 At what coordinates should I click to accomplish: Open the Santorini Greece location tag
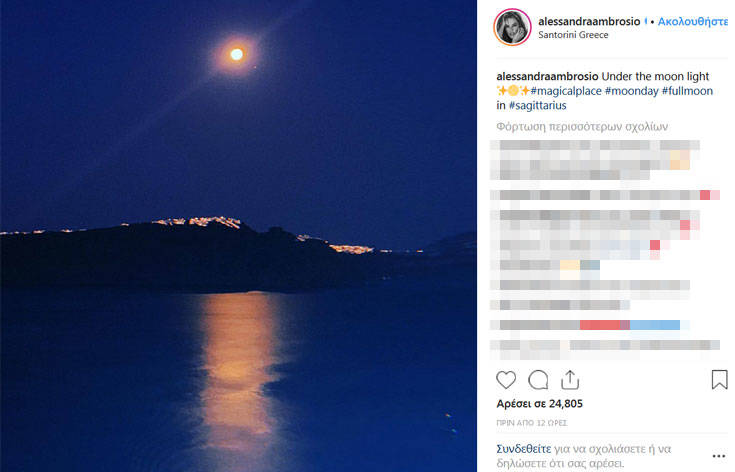573,35
